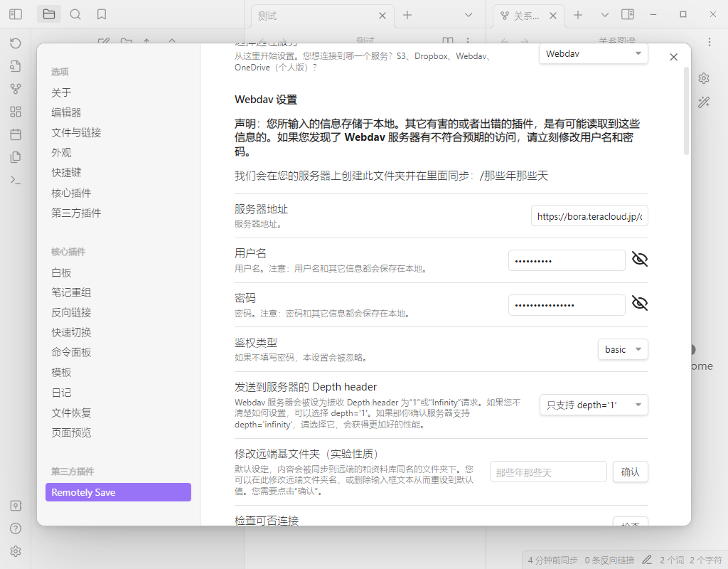Close the settings dialog with X
Viewport: 728px width, 569px height.
click(x=674, y=57)
